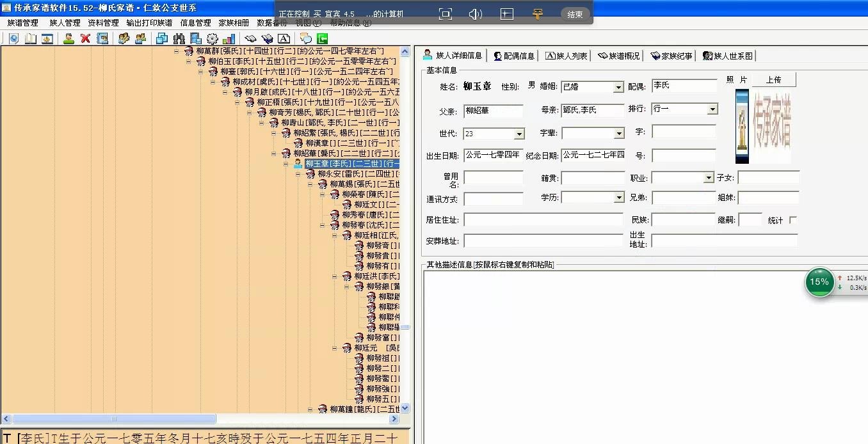Click the chat bubbles toolbar icon
868x444 pixels.
tap(305, 38)
